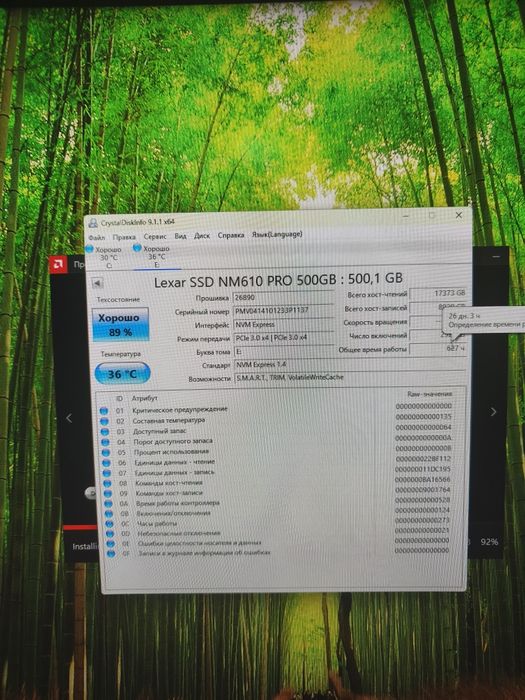Click the Прошивка field showing 26890
525x700 pixels.
(x=283, y=297)
